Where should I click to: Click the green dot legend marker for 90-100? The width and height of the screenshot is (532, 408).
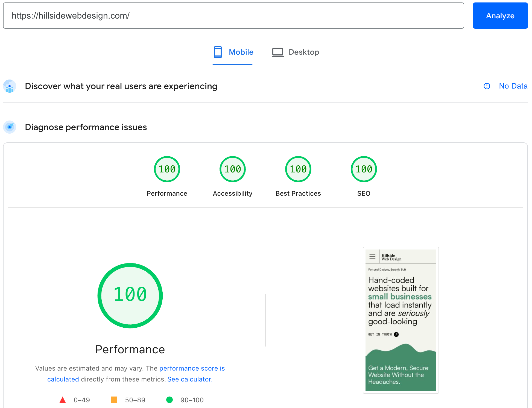[170, 400]
